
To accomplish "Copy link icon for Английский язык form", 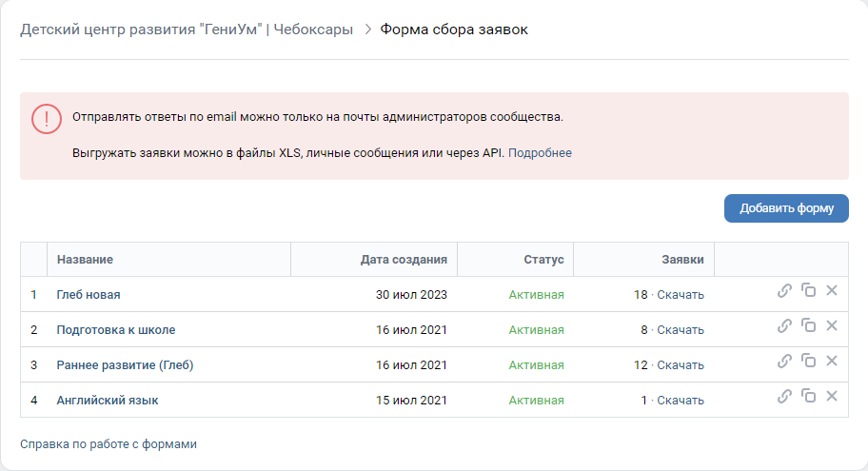I will [x=784, y=396].
